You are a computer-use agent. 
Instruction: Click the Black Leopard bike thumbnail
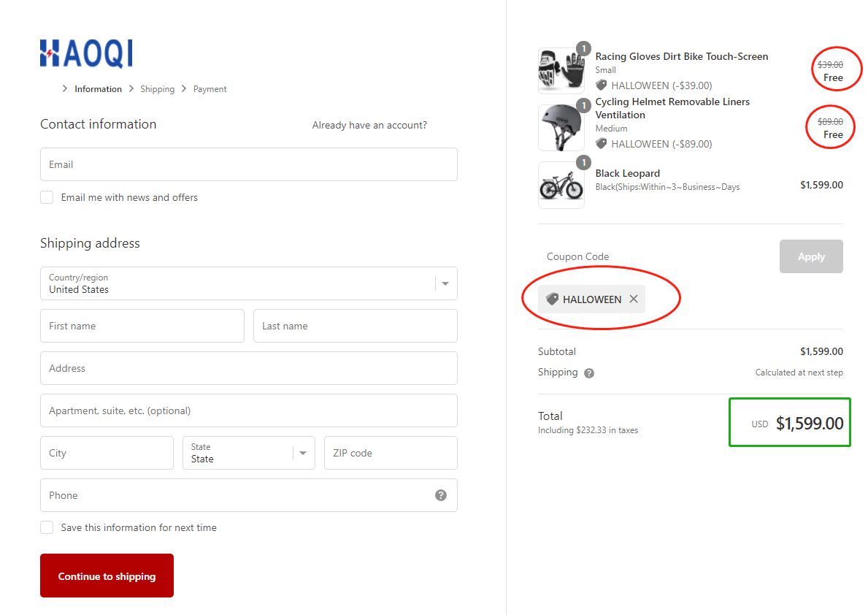[561, 186]
